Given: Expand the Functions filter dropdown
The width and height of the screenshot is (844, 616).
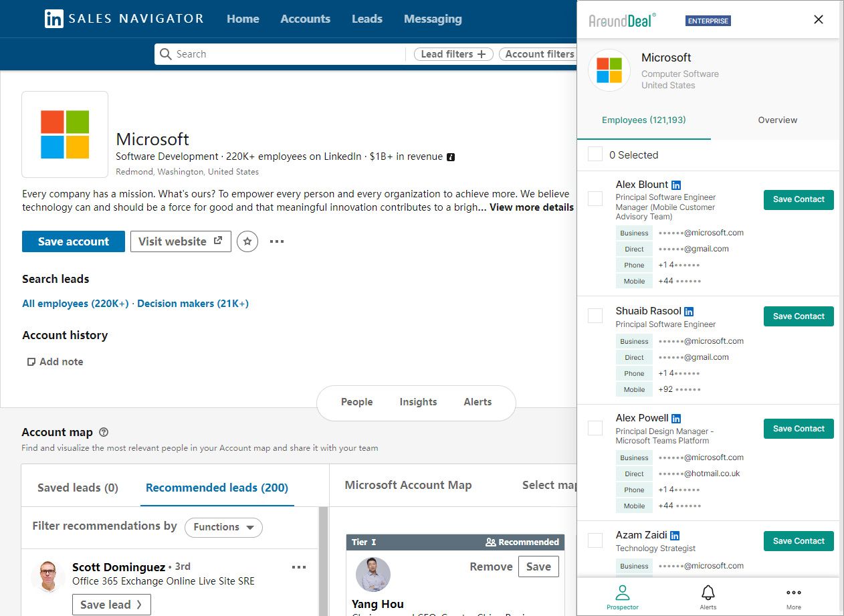Looking at the screenshot, I should tap(223, 527).
